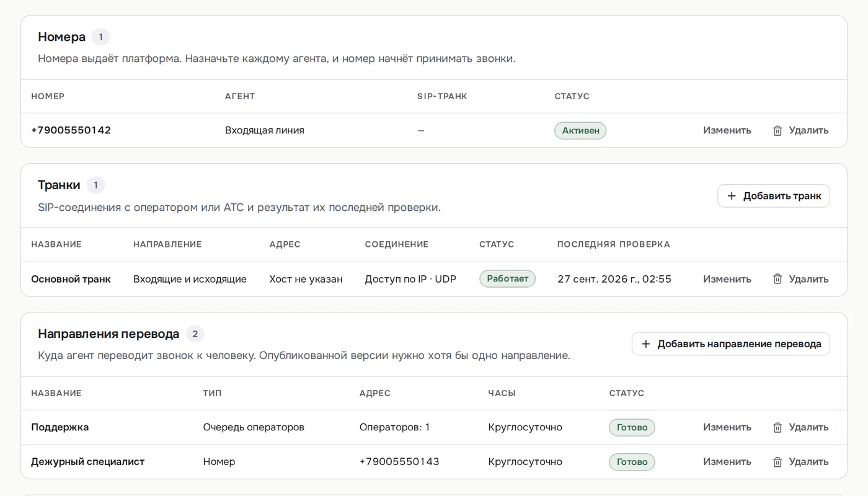Click the Работает status badge
Screen dimensions: 868x496
point(507,278)
